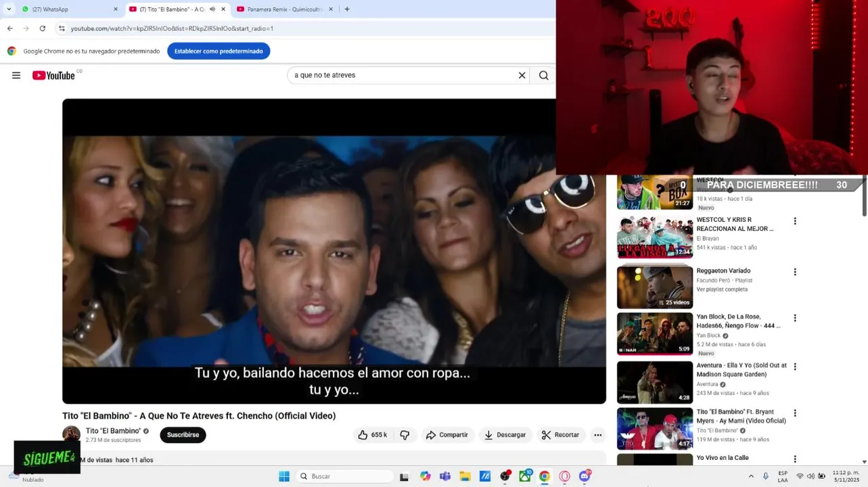Screen dimensions: 868x487
Task: Show hidden system tray icons
Action: [x=751, y=476]
